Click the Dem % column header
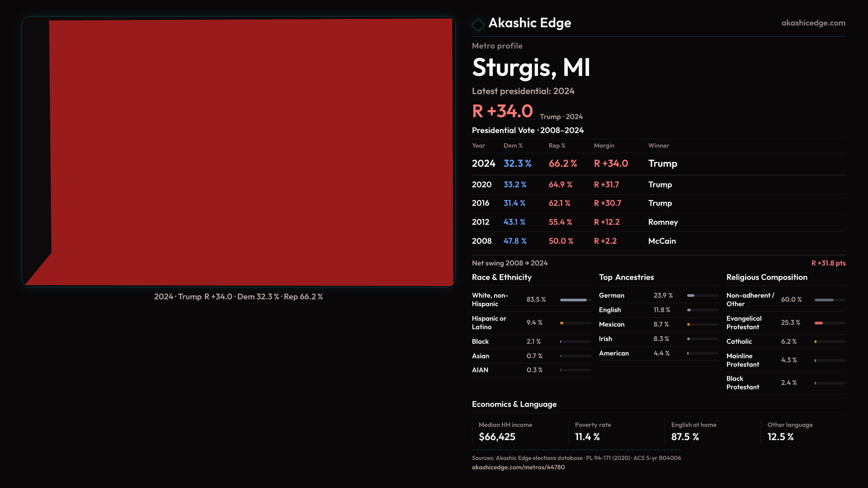 (x=513, y=145)
